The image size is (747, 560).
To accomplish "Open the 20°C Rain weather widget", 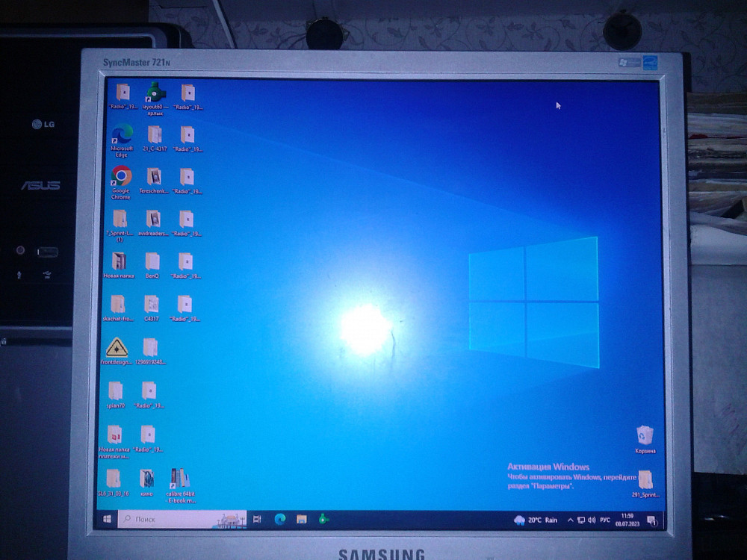I will 536,520.
